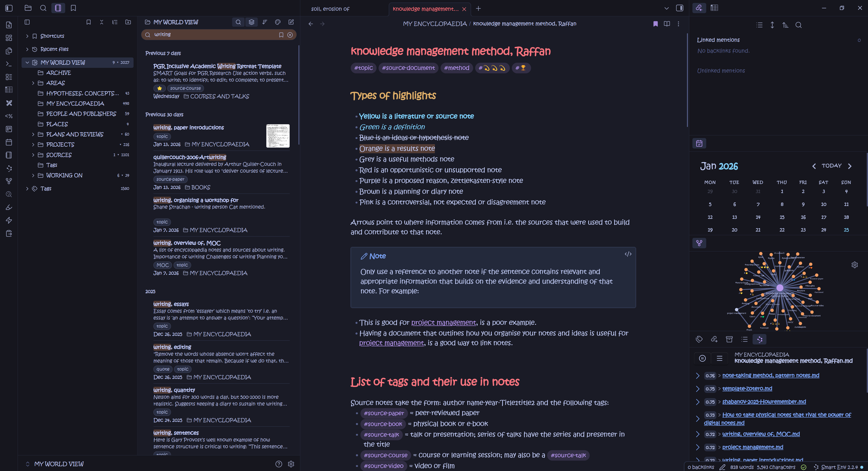Click the #source-paper tag pill
The height and width of the screenshot is (471, 868).
tap(384, 413)
